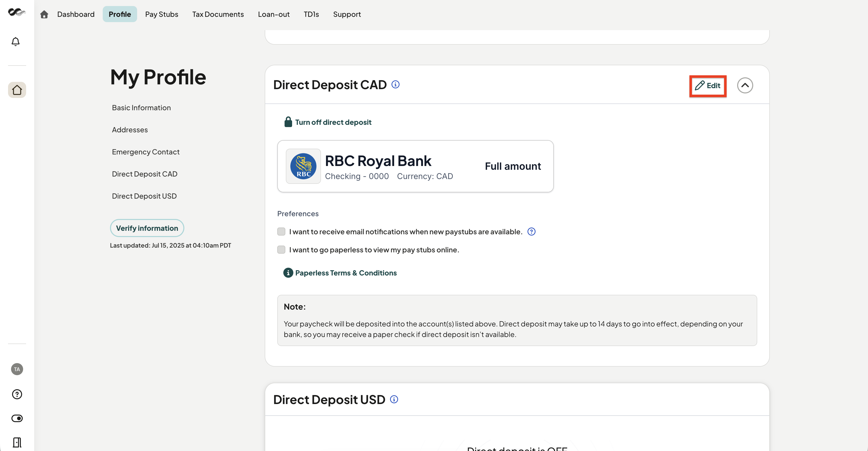Select the Profile tab
868x451 pixels.
(120, 14)
